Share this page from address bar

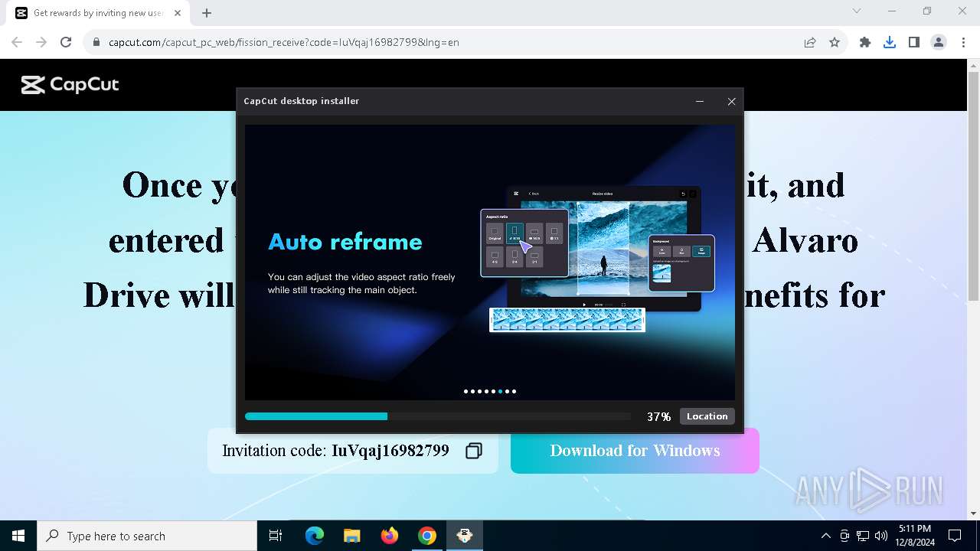point(810,42)
